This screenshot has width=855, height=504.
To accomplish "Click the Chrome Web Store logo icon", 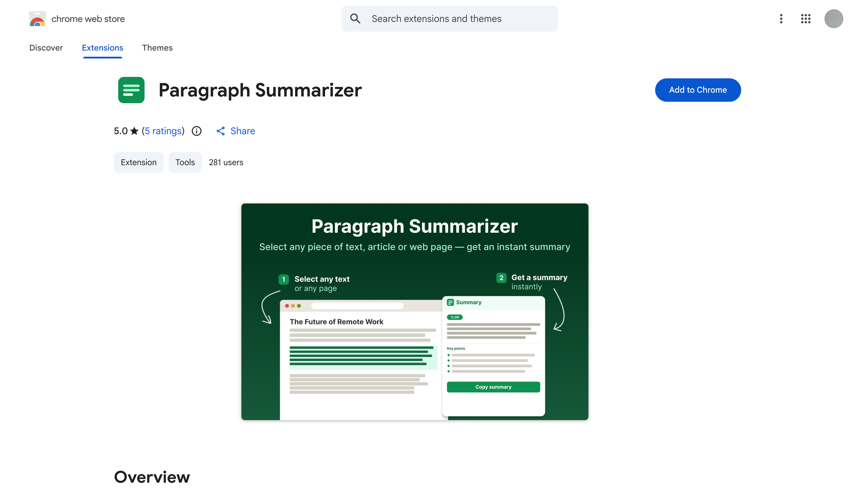I will [37, 19].
